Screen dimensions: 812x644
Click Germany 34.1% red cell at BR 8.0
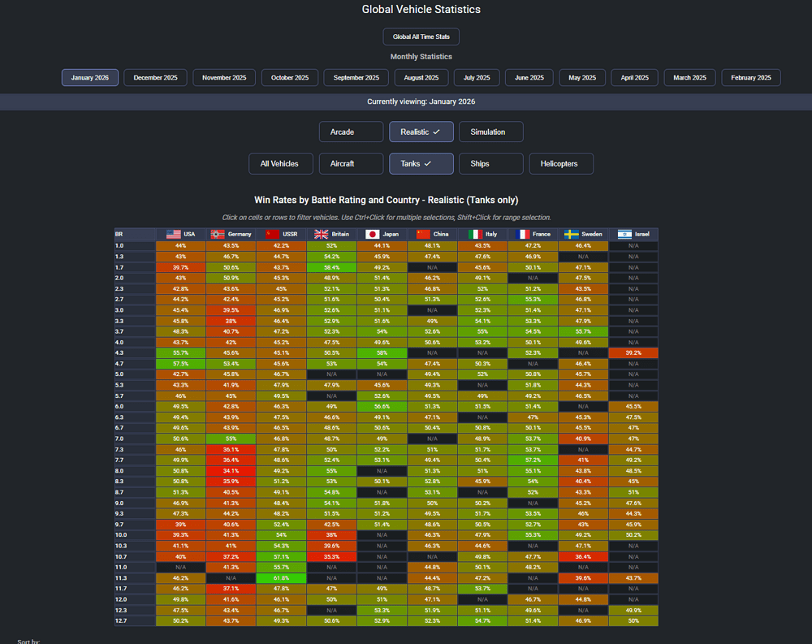tap(231, 470)
